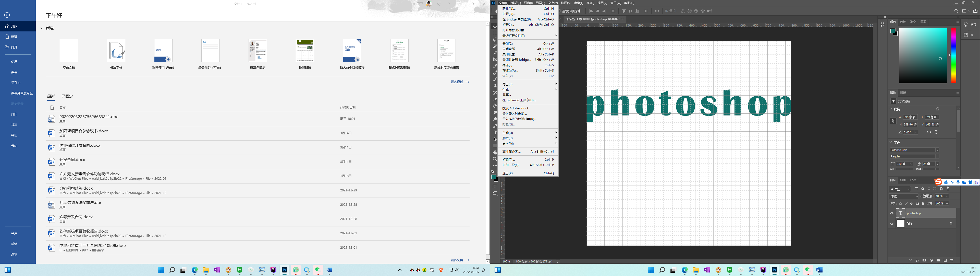Click inside the color picker field

[923, 55]
